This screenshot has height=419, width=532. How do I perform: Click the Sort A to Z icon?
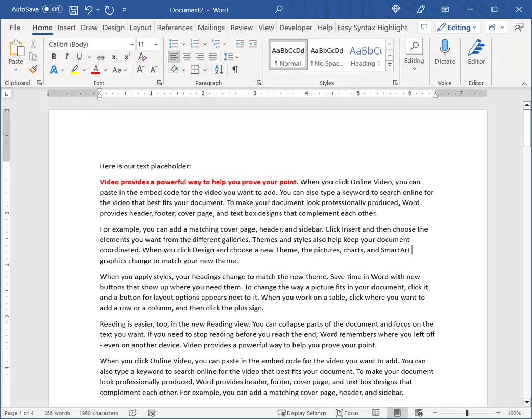pos(219,70)
